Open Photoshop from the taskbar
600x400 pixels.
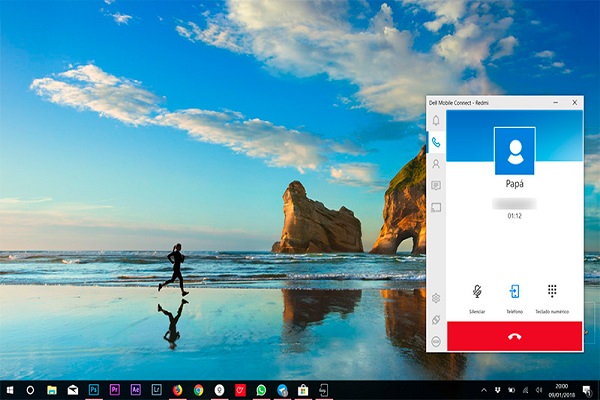(x=94, y=389)
